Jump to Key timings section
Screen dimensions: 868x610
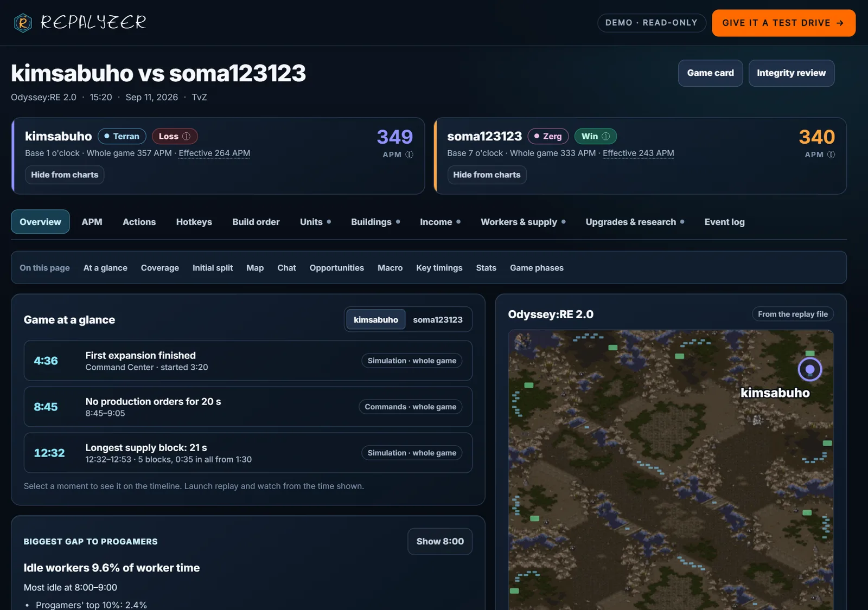(439, 268)
